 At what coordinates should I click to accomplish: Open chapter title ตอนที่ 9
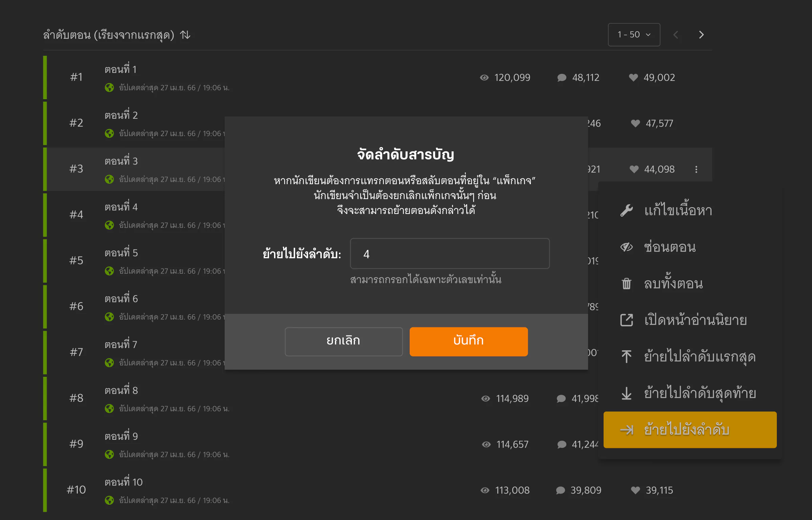point(121,436)
